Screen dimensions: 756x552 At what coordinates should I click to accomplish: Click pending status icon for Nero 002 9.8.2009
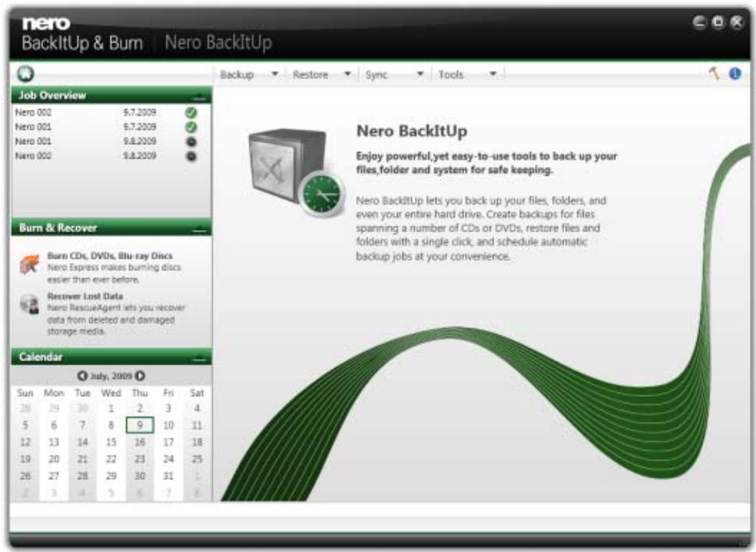192,157
